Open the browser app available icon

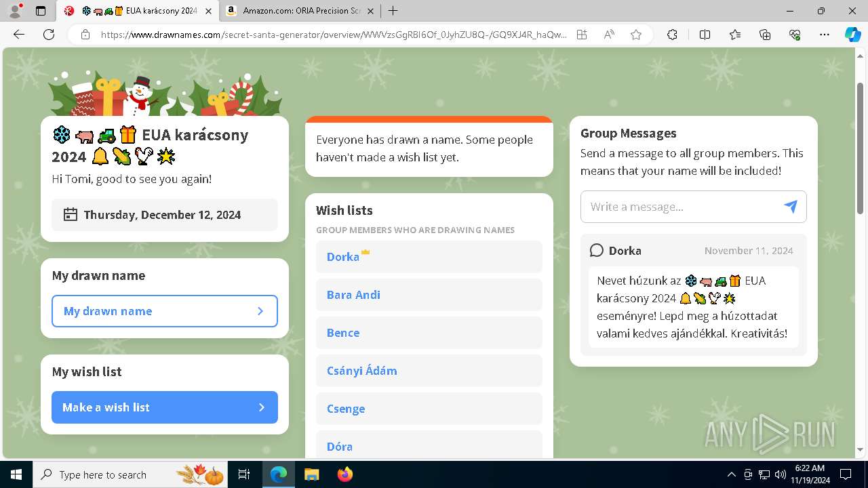point(582,35)
